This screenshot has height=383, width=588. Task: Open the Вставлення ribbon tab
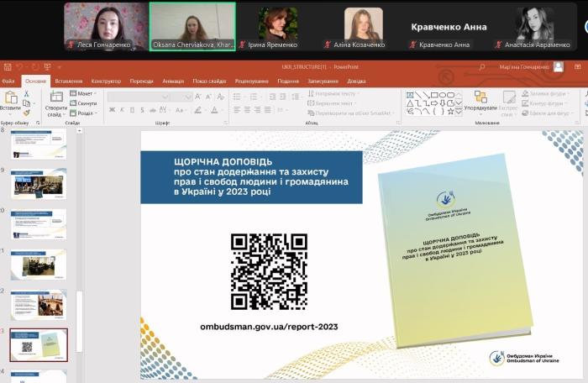point(68,81)
